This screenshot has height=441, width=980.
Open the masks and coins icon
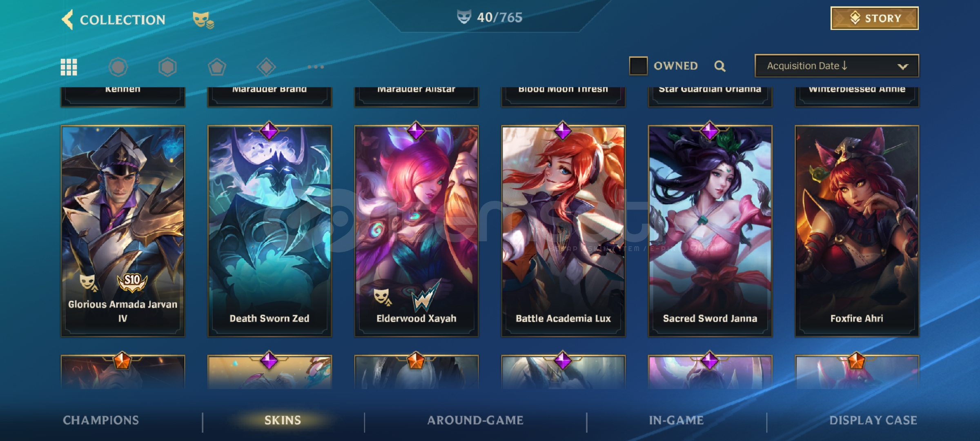click(x=203, y=20)
